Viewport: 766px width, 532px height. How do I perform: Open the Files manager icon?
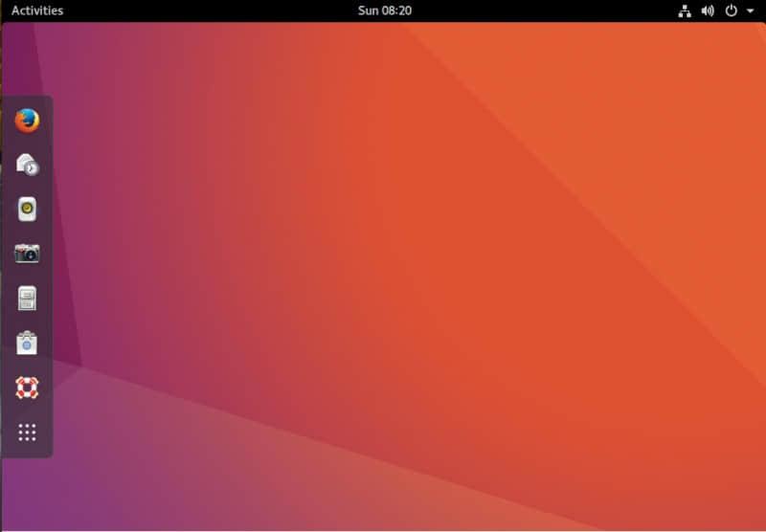(x=27, y=298)
